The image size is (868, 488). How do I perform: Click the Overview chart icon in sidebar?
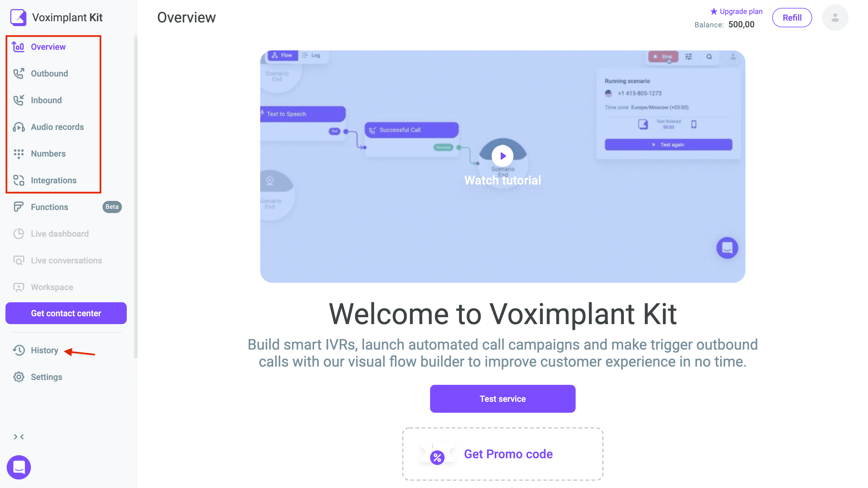(x=18, y=47)
